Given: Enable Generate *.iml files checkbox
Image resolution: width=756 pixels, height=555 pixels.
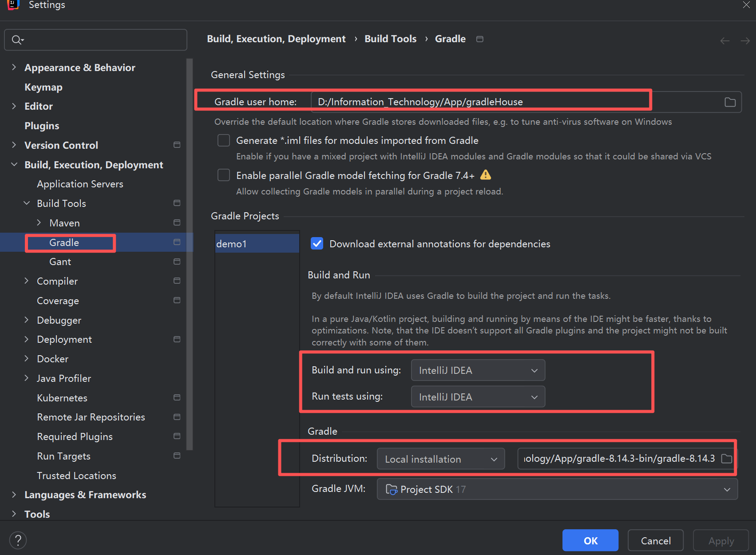Looking at the screenshot, I should point(224,140).
